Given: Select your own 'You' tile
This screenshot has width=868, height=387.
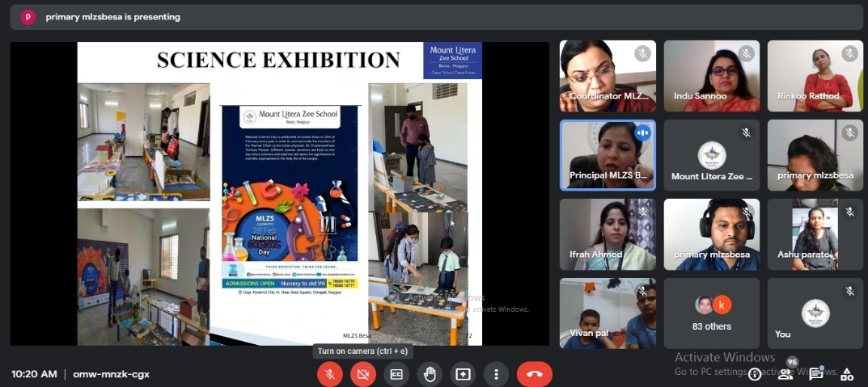Looking at the screenshot, I should click(x=815, y=313).
